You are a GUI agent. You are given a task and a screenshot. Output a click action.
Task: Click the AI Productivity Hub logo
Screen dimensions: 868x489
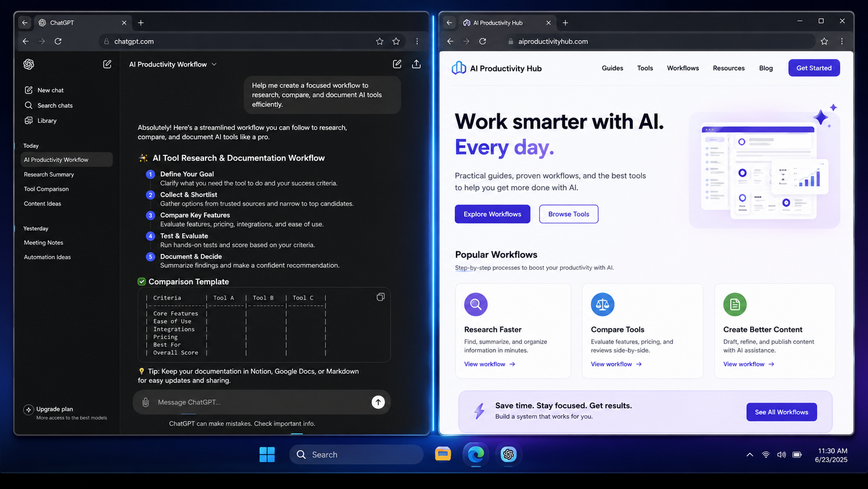[496, 68]
